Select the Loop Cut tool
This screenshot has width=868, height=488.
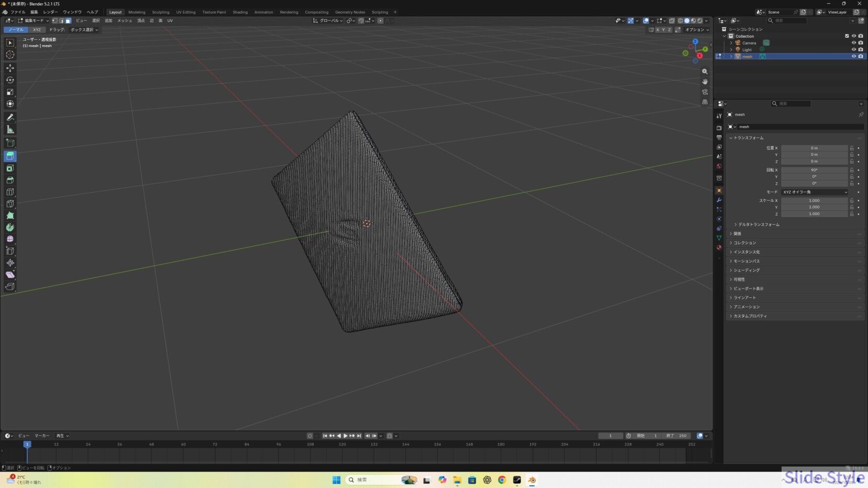pyautogui.click(x=10, y=192)
